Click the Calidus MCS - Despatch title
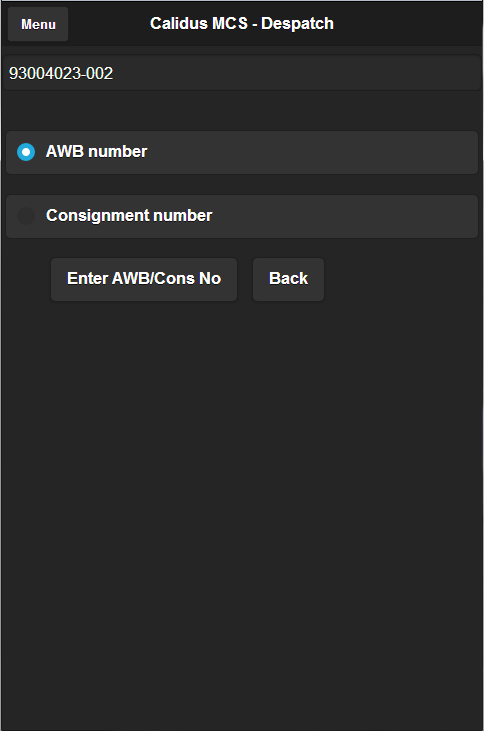 tap(242, 23)
